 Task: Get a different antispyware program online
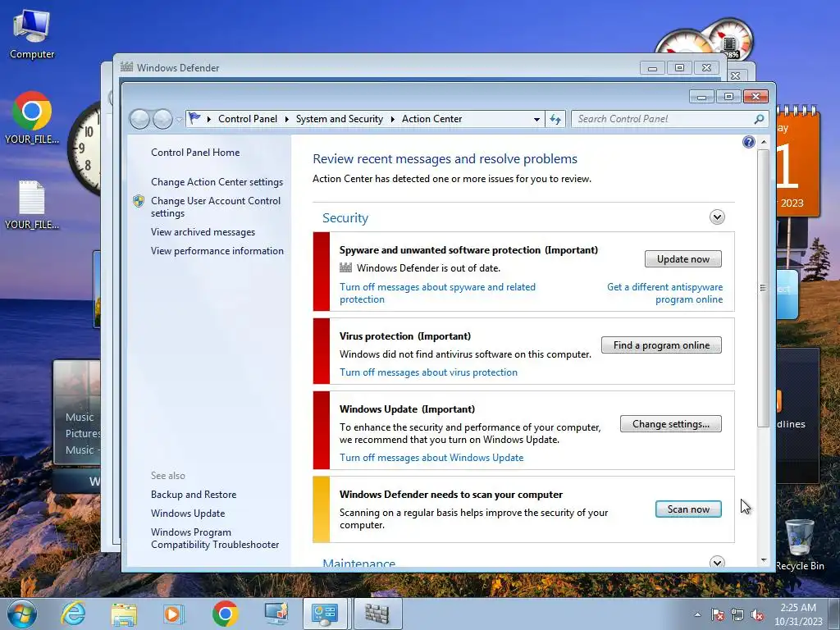[664, 293]
